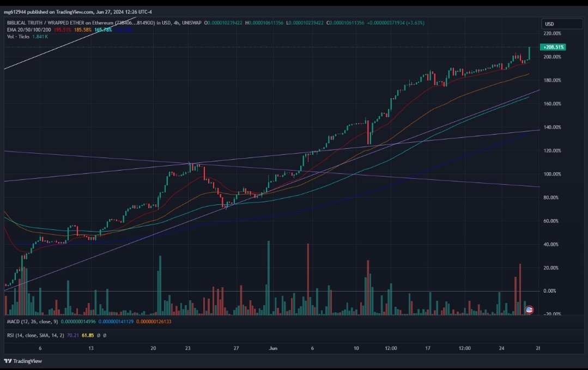Click the green +208.51% price label

pos(552,47)
